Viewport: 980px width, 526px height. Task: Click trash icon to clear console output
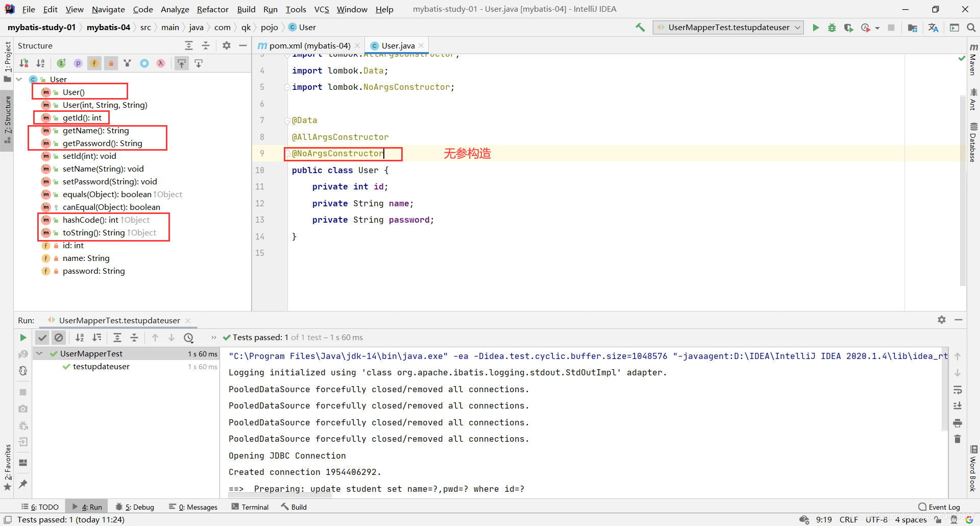pos(958,439)
